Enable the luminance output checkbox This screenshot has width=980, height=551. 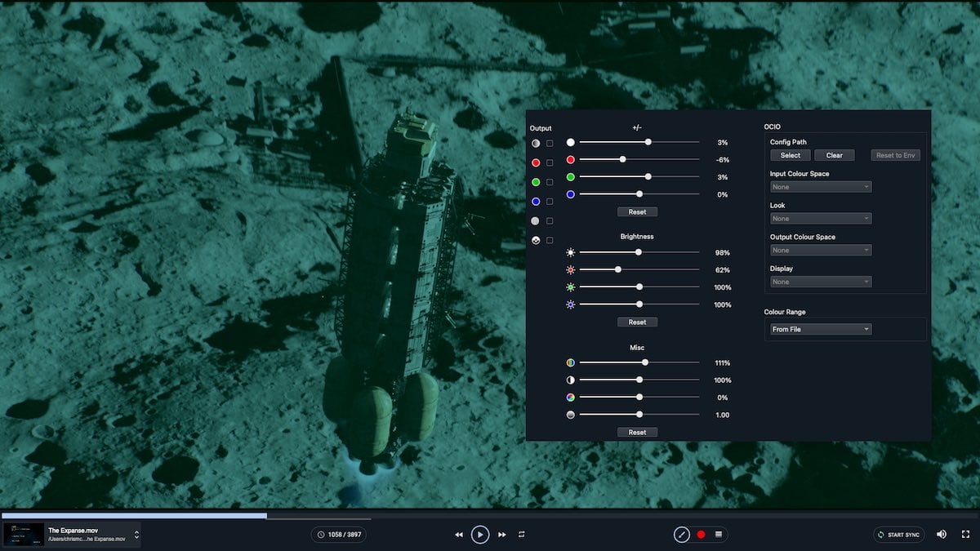[550, 144]
